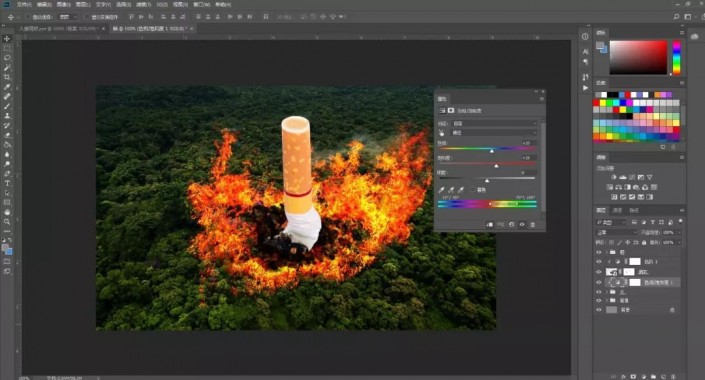
Task: Open the layer blend mode dropdown
Action: coord(616,232)
